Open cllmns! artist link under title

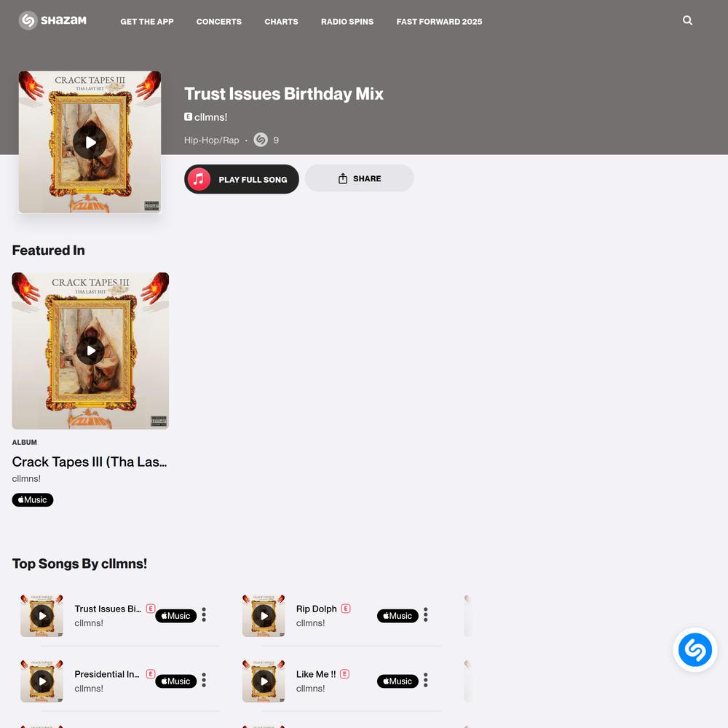(x=210, y=117)
